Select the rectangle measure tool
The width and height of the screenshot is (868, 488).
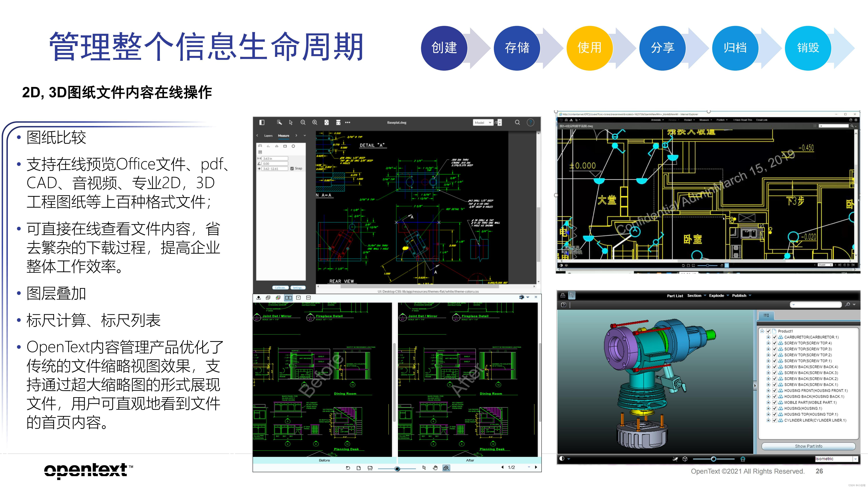(x=285, y=146)
